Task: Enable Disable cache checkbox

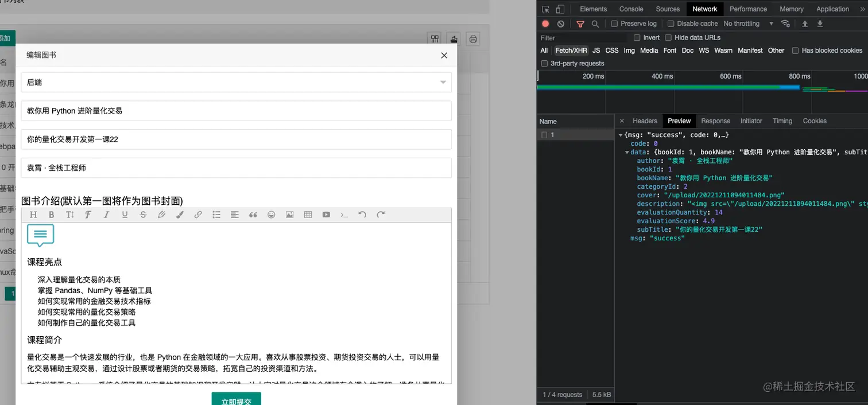Action: click(671, 24)
